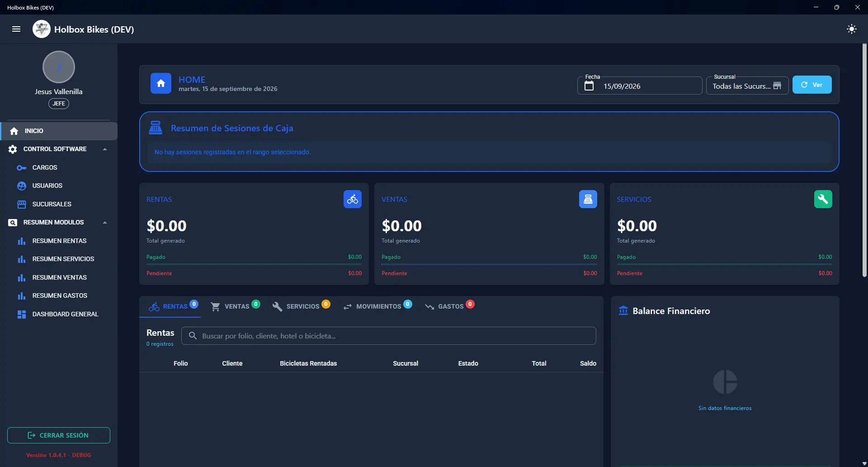Click the Rentas bicycle card icon
The width and height of the screenshot is (868, 467).
(353, 199)
